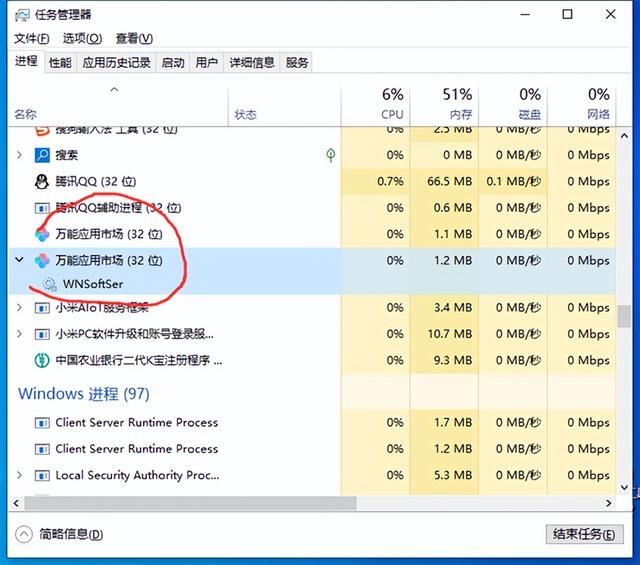Click the colorful 万能应用市场 icon in the highlighted row
This screenshot has width=640, height=565.
click(42, 260)
